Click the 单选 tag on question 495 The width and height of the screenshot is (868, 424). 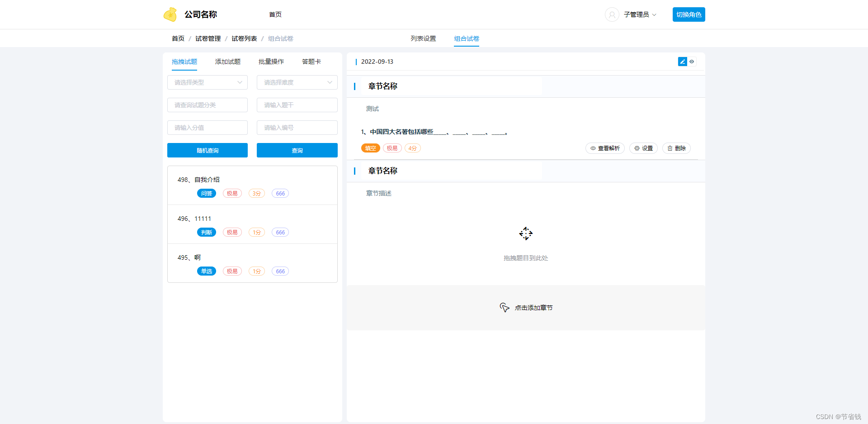point(207,271)
